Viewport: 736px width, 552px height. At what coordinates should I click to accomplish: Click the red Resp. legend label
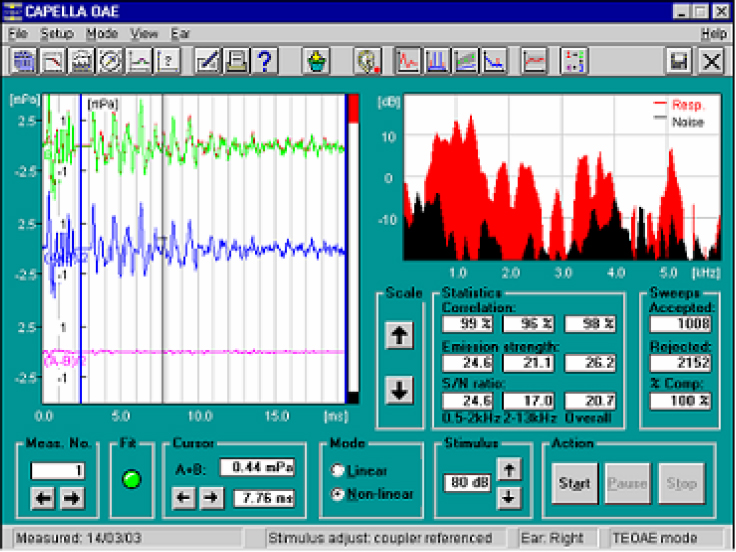coord(688,105)
